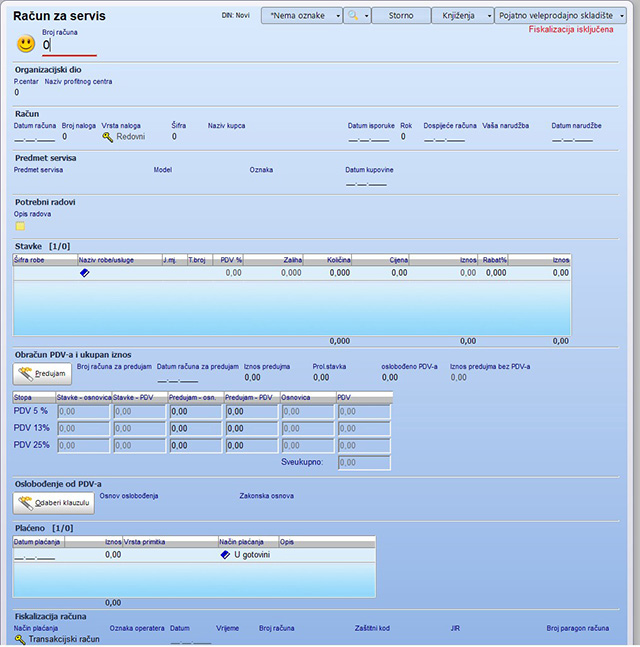Viewport: 640px width, 647px height.
Task: Click the Vrsta primitka column header
Action: click(170, 542)
